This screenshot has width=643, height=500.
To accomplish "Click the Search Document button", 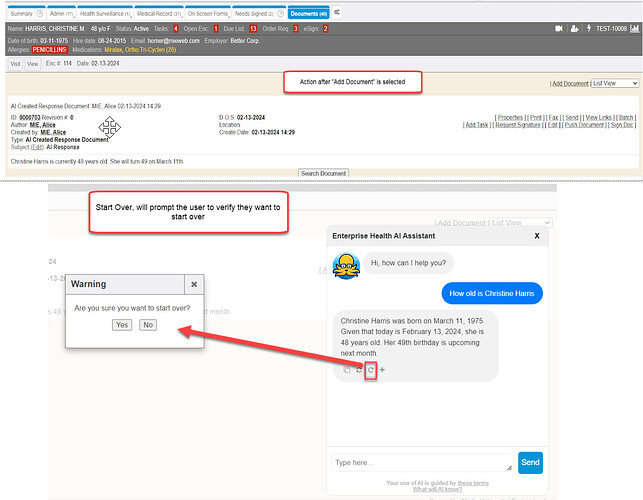I will pos(322,173).
